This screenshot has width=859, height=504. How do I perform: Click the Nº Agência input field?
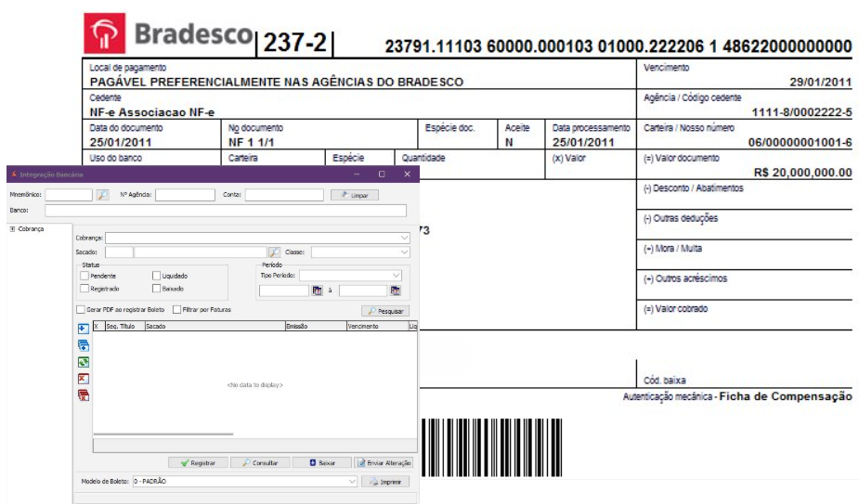185,195
